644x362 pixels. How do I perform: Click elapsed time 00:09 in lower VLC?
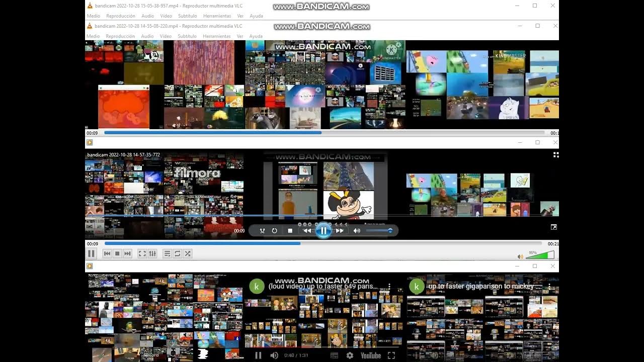pyautogui.click(x=92, y=244)
